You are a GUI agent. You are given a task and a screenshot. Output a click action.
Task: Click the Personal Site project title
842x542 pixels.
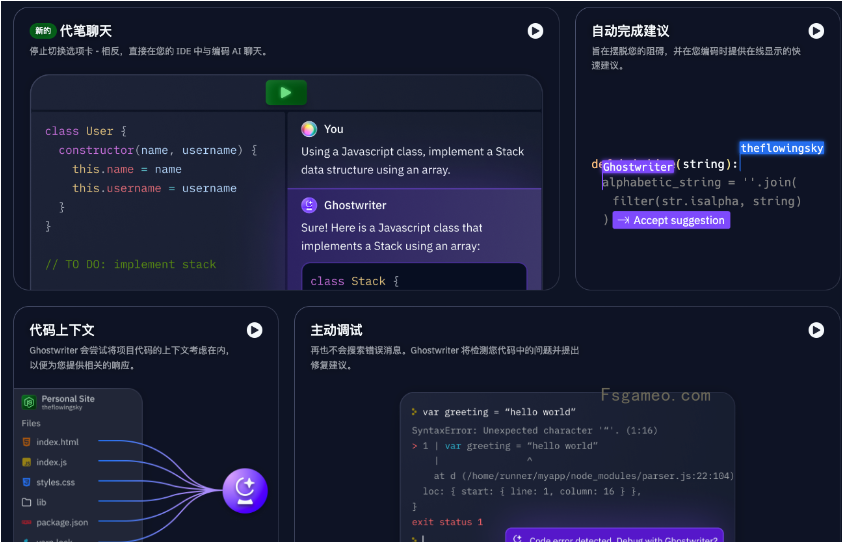coord(68,399)
